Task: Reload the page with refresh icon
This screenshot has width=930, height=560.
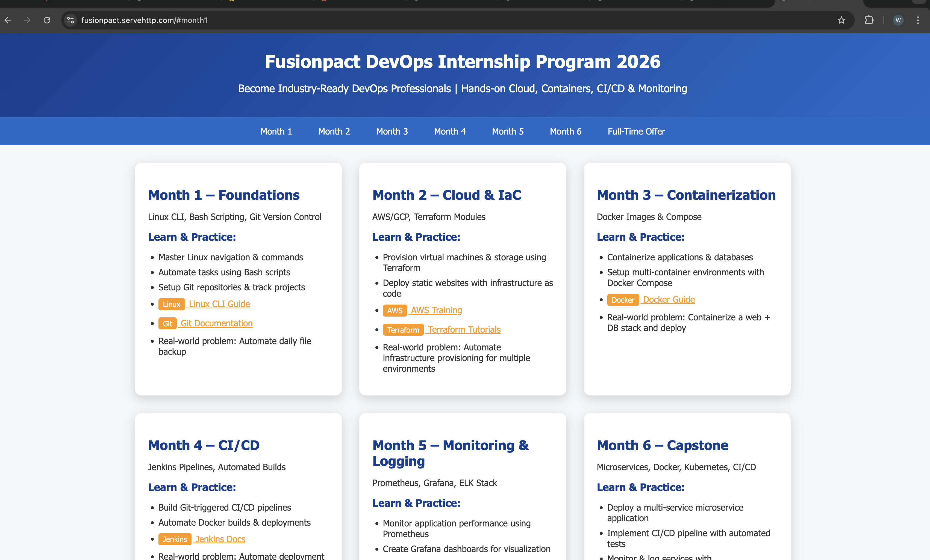Action: pyautogui.click(x=47, y=20)
